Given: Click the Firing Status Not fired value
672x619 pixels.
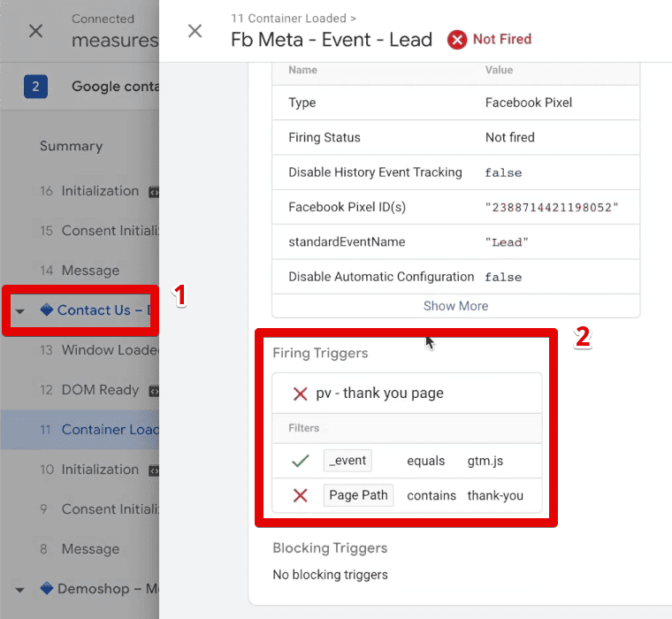Looking at the screenshot, I should pyautogui.click(x=509, y=137).
